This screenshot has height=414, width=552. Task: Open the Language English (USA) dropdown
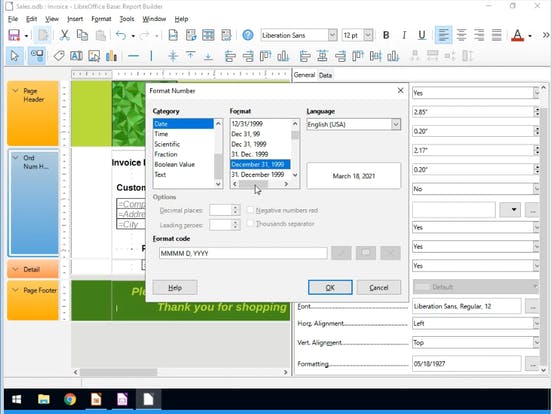[x=396, y=124]
